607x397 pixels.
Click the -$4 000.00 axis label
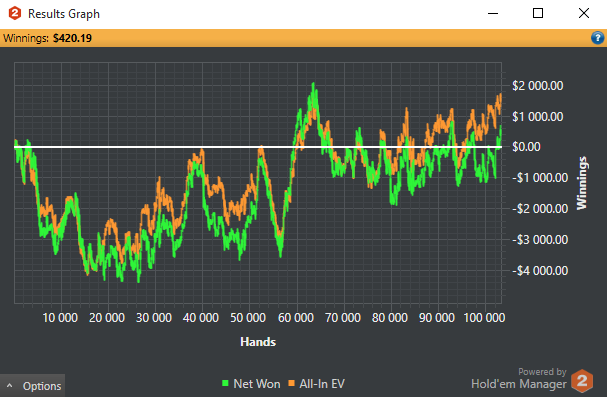point(540,270)
